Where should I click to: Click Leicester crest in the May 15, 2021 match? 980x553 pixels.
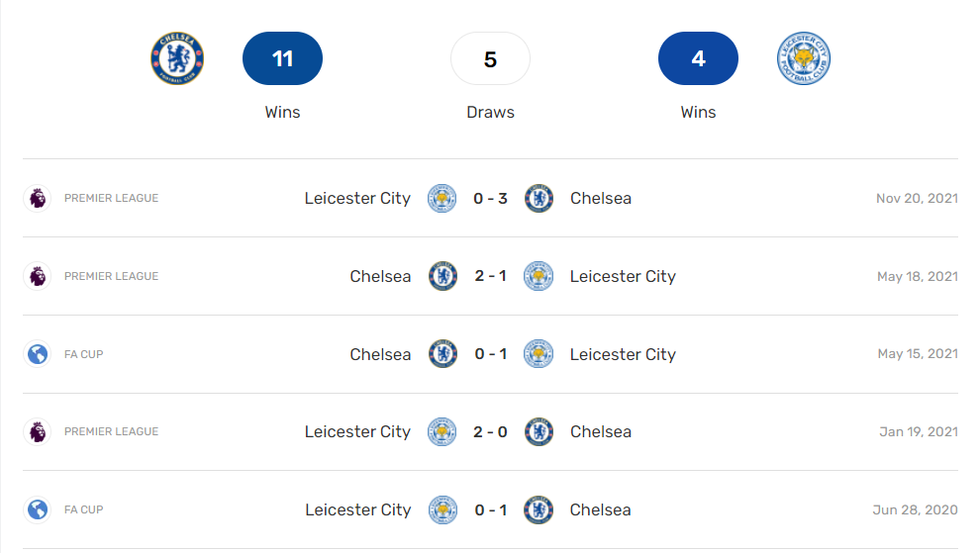tap(539, 354)
